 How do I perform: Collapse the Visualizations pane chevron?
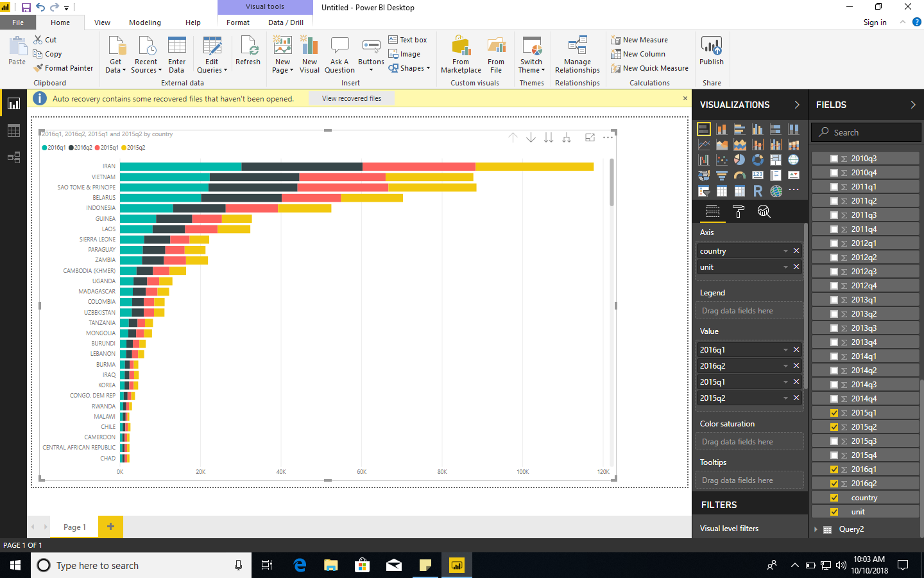pyautogui.click(x=797, y=105)
